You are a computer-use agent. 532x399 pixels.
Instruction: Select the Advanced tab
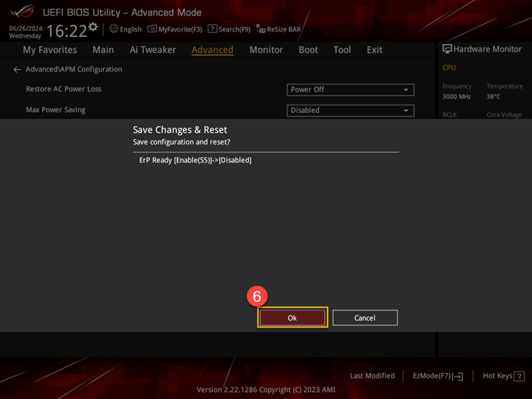pos(212,50)
